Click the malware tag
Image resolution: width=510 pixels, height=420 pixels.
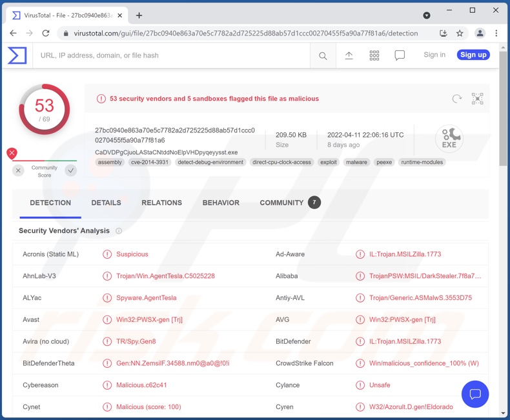click(x=356, y=162)
